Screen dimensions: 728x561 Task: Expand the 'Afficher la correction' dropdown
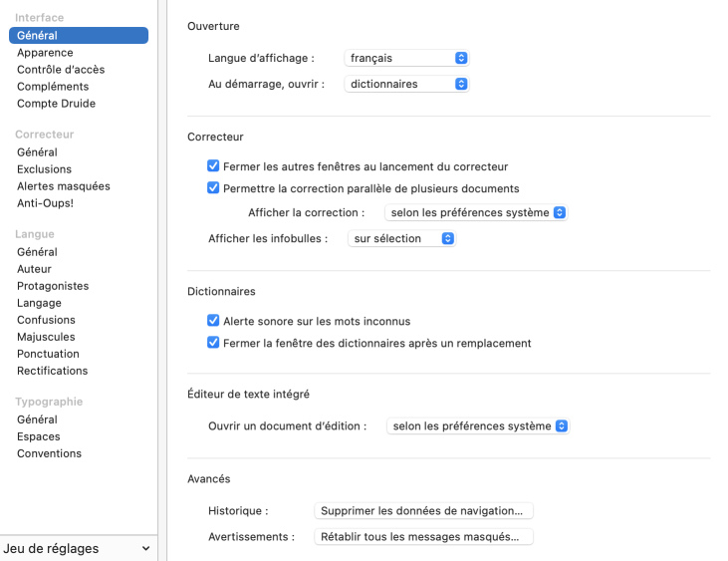[476, 212]
